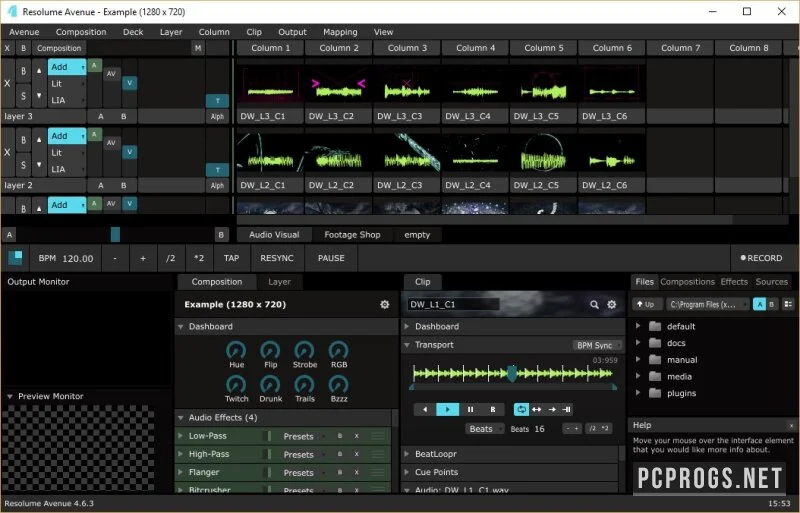Screen dimensions: 800x513
Task: Trigger the Column 4 header
Action: [476, 48]
